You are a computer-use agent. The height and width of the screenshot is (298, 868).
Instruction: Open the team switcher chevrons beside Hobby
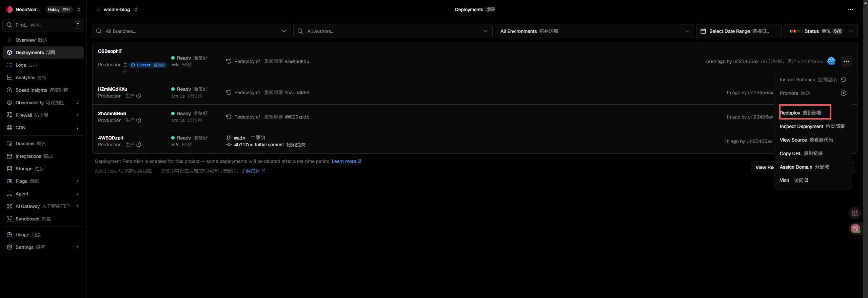point(79,9)
